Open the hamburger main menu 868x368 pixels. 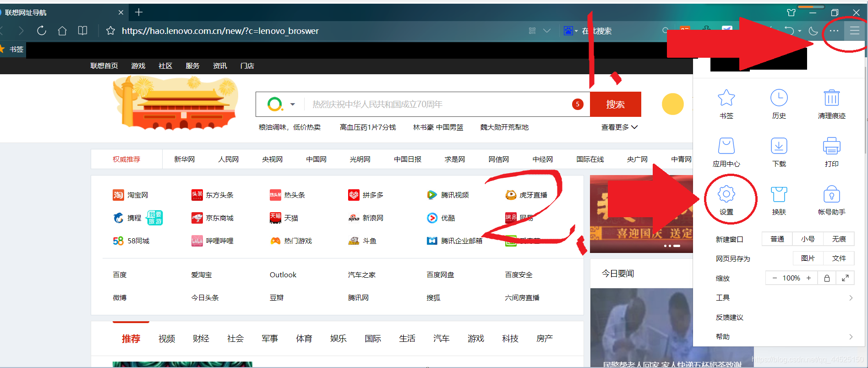[855, 31]
